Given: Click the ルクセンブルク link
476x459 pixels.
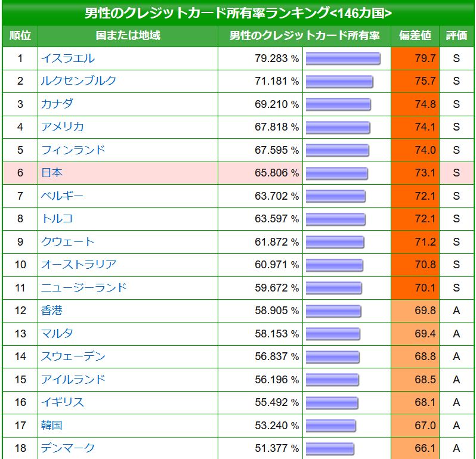Looking at the screenshot, I should point(78,81).
